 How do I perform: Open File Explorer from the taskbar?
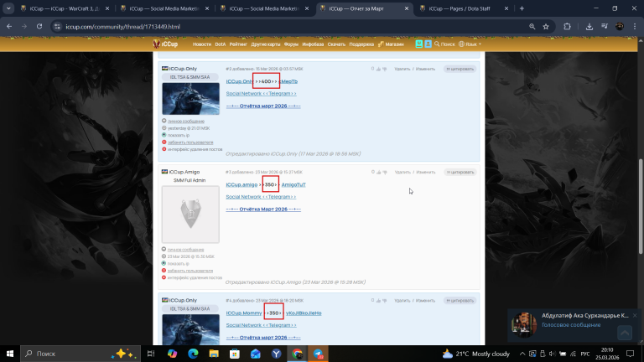pyautogui.click(x=214, y=354)
